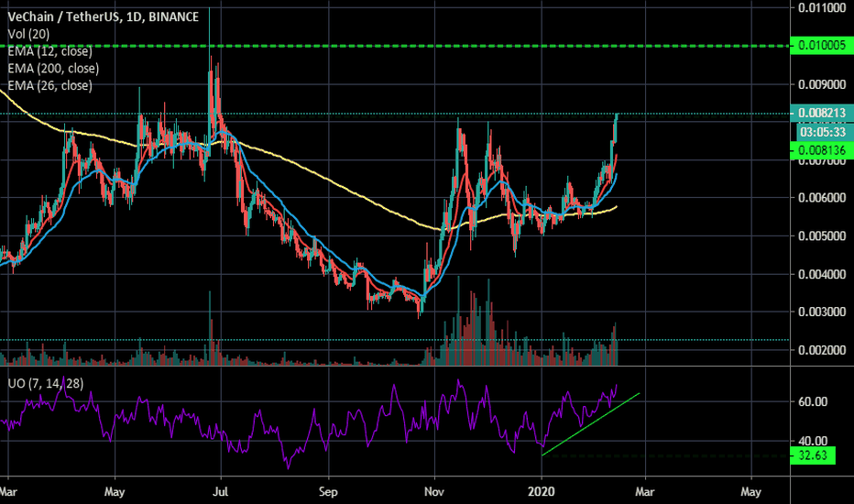Click the 0.006000 price axis tick
Viewport: 854px width, 504px height.
click(x=822, y=198)
